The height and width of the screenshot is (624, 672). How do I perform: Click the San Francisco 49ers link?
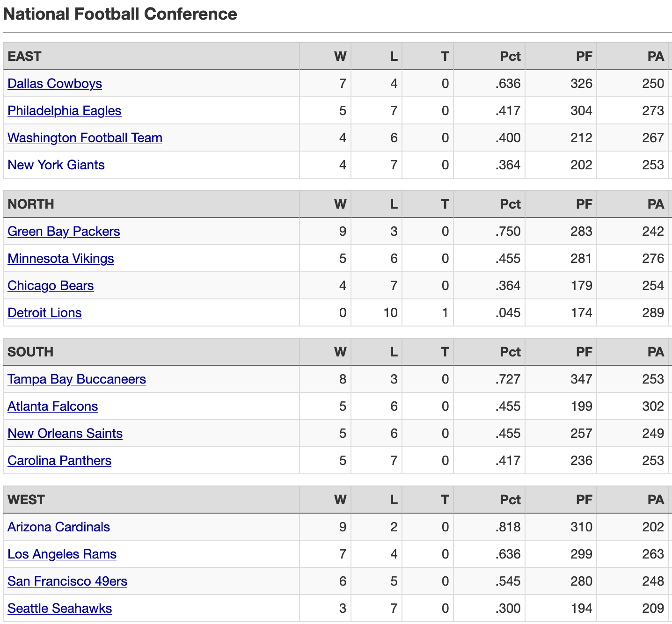tap(67, 581)
